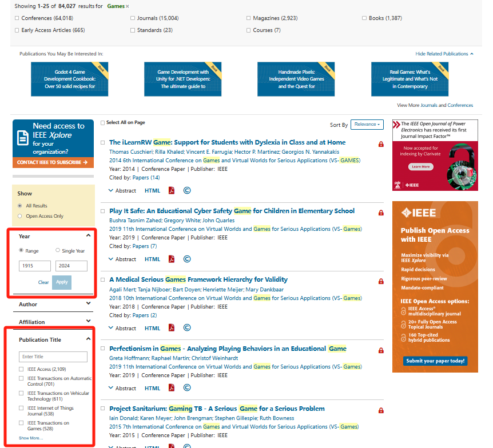
Task: Expand Abstract for the iLearnRW Game paper
Action: click(x=122, y=191)
